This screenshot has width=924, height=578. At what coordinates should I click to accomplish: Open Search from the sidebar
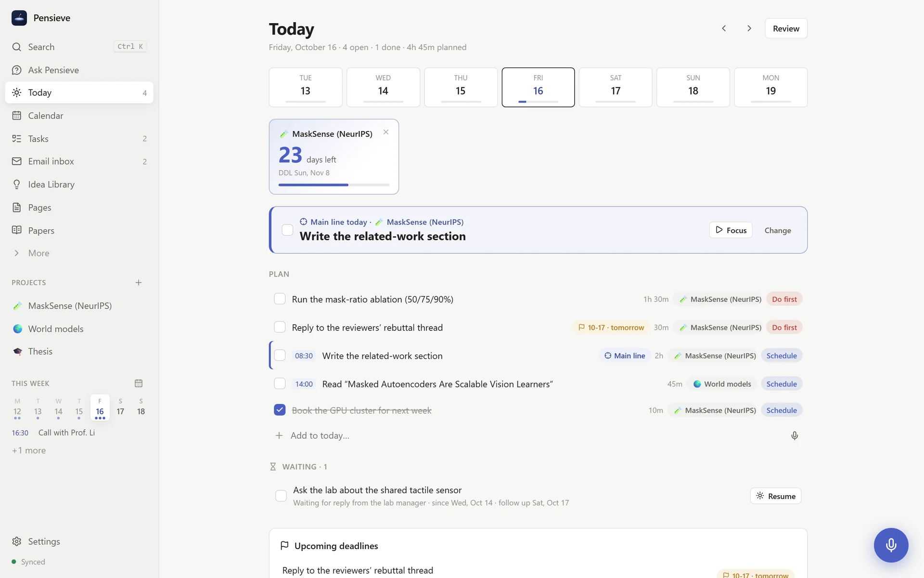coord(79,47)
